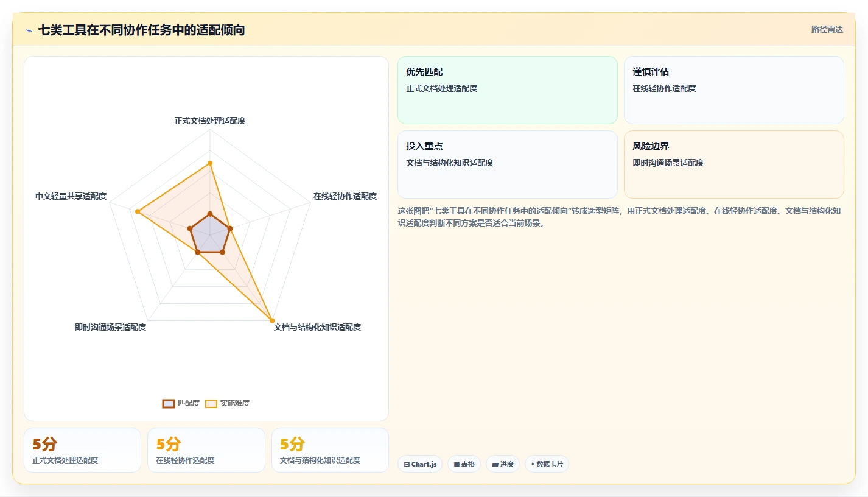
Task: Click the 5分 文档与结构化知识适配度 score card
Action: (x=330, y=450)
